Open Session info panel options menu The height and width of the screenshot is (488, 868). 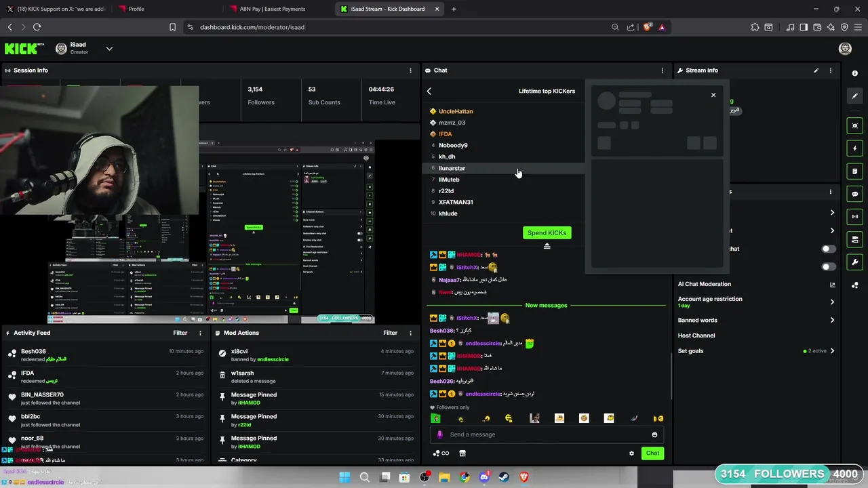coord(410,70)
